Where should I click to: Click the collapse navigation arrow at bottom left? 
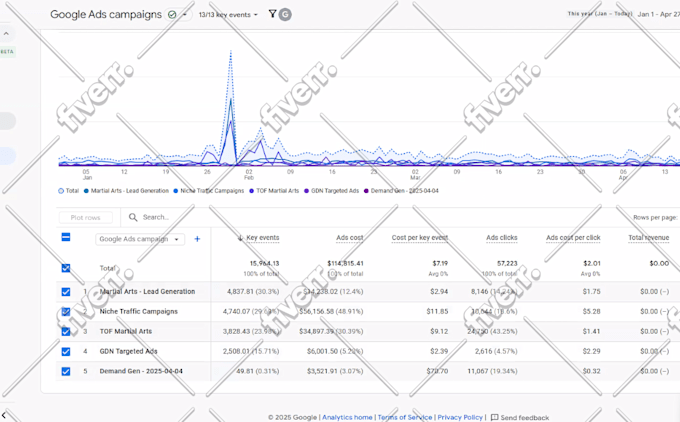3,416
